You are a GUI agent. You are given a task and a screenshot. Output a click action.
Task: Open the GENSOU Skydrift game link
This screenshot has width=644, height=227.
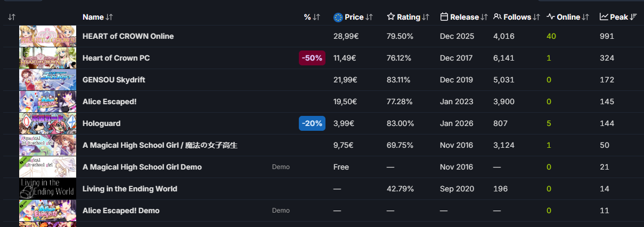(x=113, y=80)
